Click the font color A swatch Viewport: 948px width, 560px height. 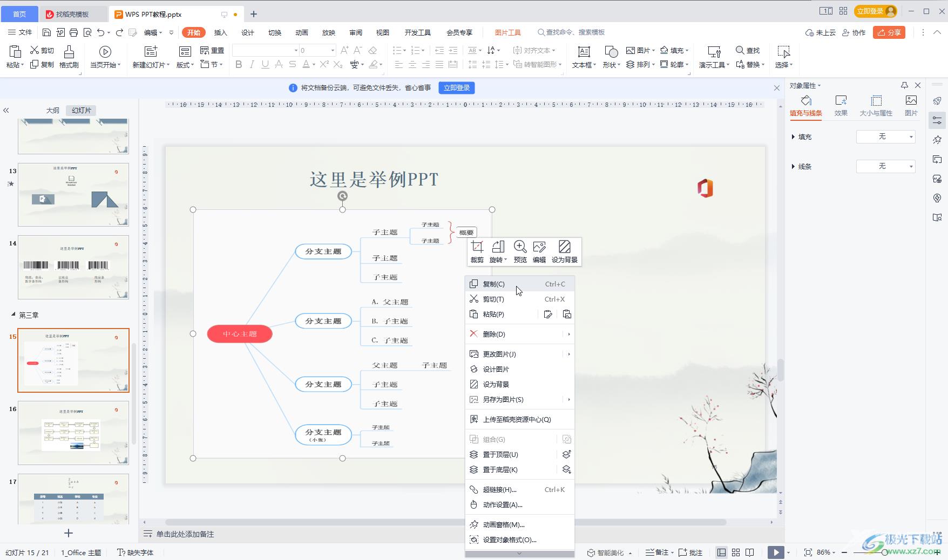[x=306, y=64]
